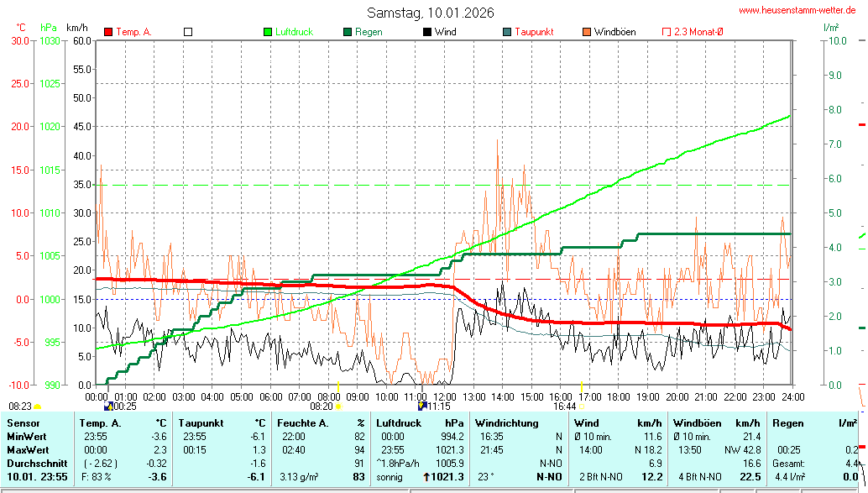Click the light green Luftdruck legend square

[x=268, y=32]
